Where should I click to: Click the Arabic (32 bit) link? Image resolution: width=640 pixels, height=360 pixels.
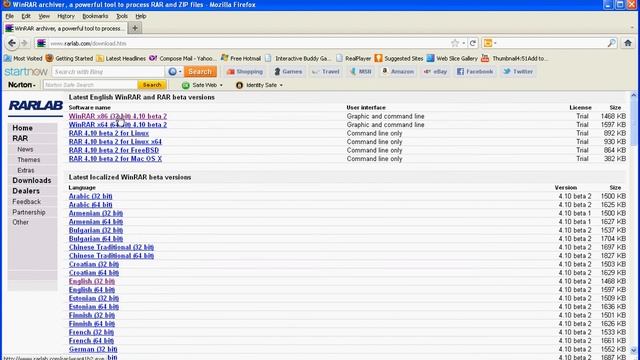coord(90,196)
